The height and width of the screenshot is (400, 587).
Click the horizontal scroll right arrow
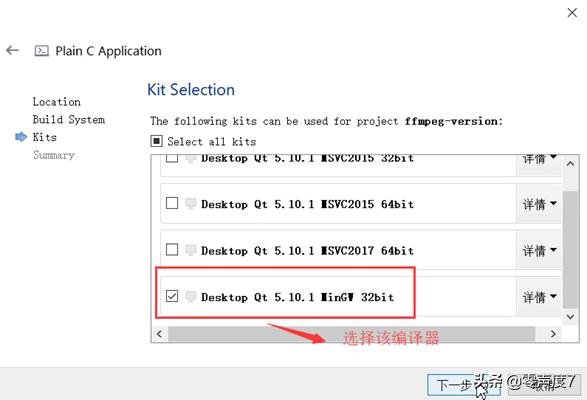553,334
